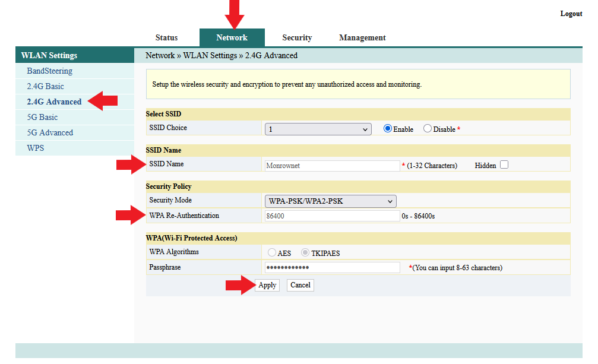This screenshot has width=598, height=364.
Task: Click the 'SSID Choice' row label
Action: [x=168, y=128]
